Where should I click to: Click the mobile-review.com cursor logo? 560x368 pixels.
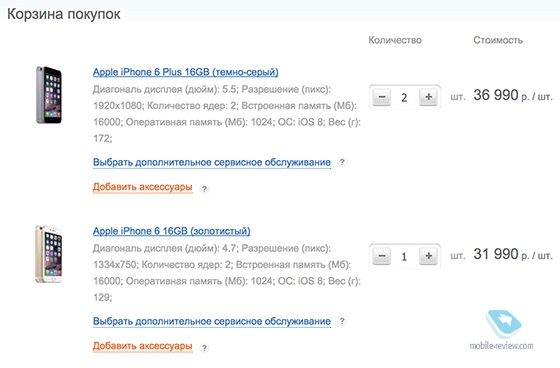(x=503, y=329)
